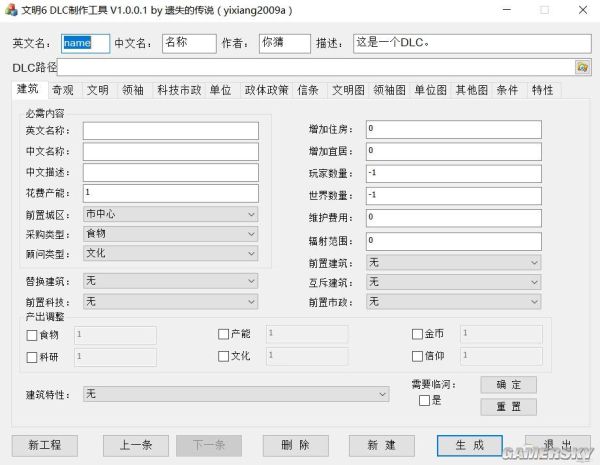Focus the 中文描述 building field
This screenshot has height=465, width=600.
tap(171, 173)
